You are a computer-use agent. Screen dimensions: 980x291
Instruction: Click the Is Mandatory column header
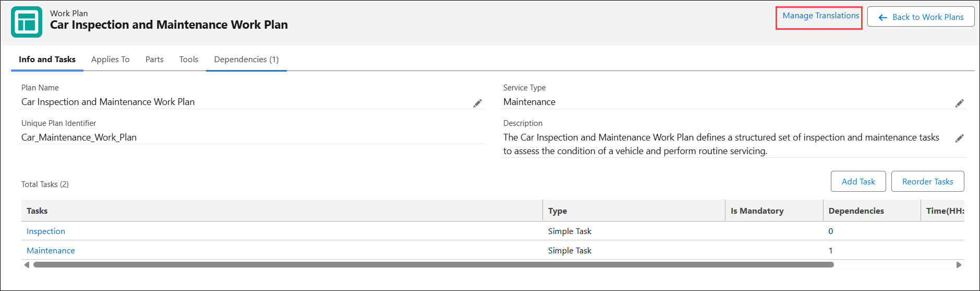774,211
